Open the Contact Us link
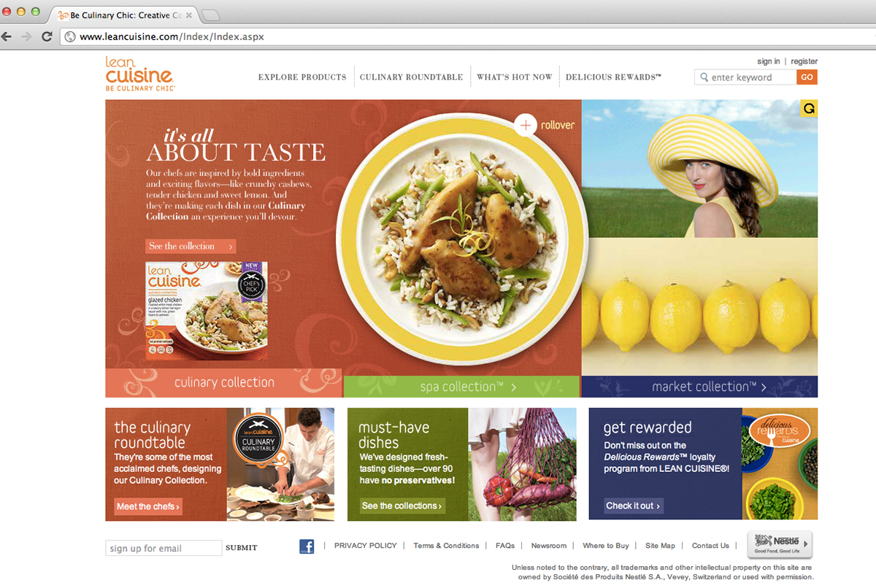This screenshot has width=876, height=588. click(x=710, y=546)
